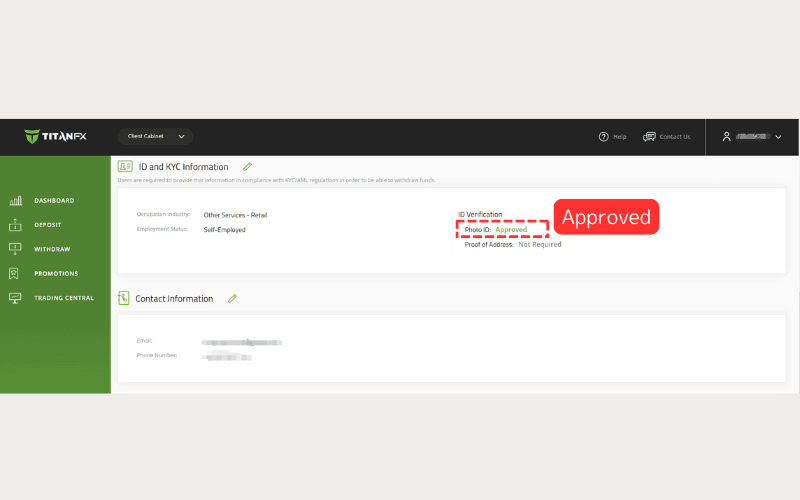Click the Dashboard chart icon

coord(15,201)
